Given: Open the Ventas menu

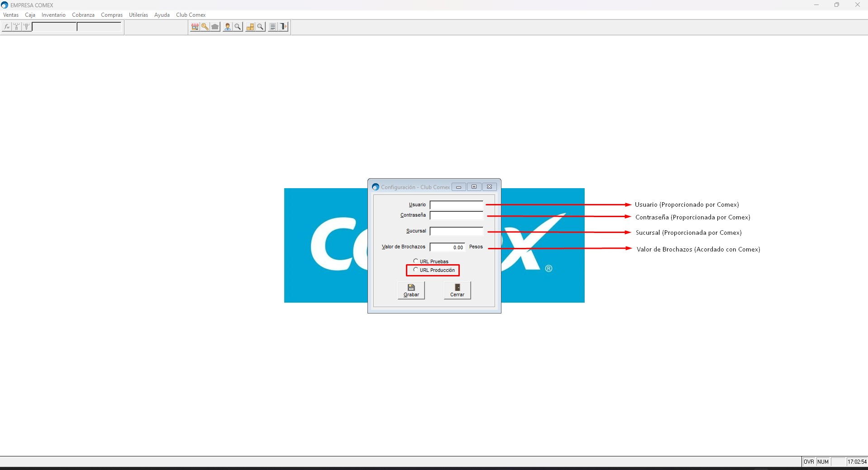Looking at the screenshot, I should click(x=11, y=15).
